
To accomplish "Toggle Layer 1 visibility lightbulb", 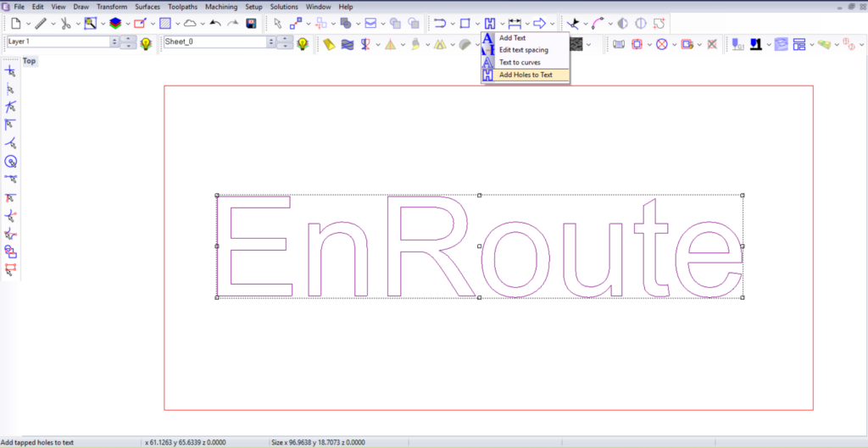I will click(146, 44).
